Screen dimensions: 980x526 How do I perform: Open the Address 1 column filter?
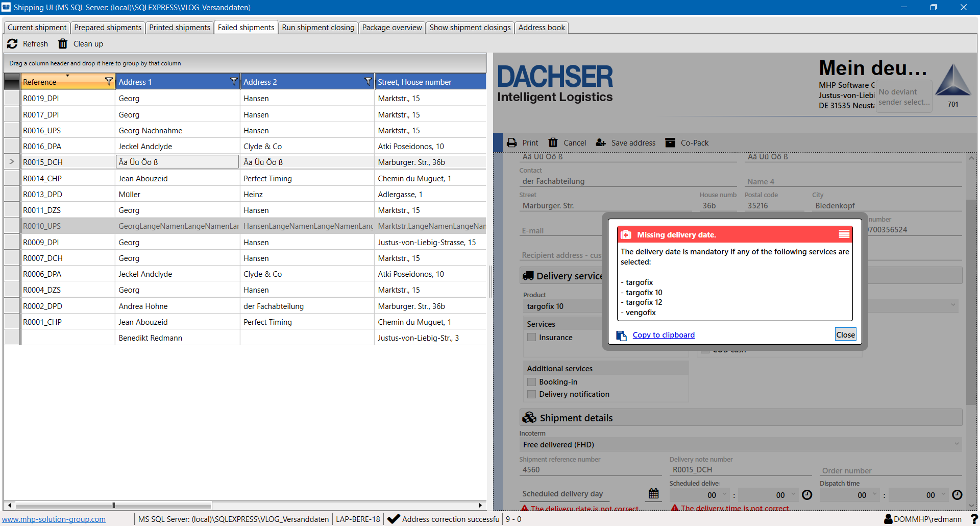point(234,82)
